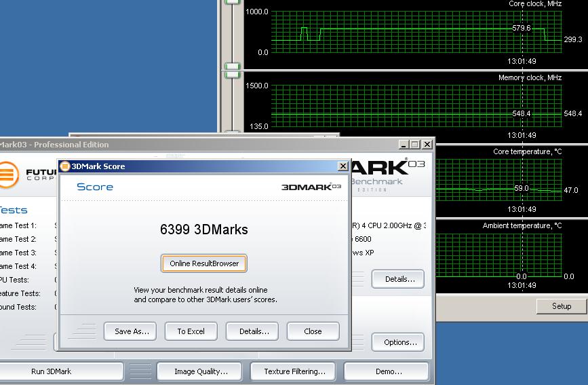Click the Ambient temperature graph
The image size is (588, 385).
[x=498, y=255]
